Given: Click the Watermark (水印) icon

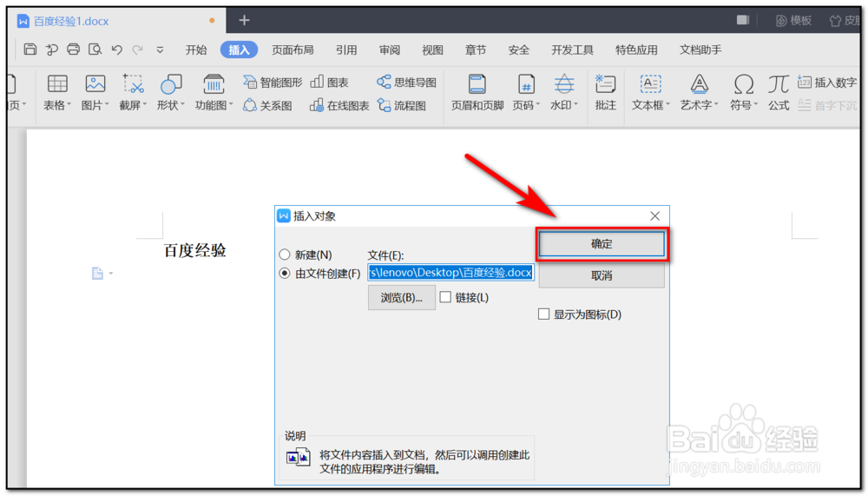Looking at the screenshot, I should click(x=564, y=84).
